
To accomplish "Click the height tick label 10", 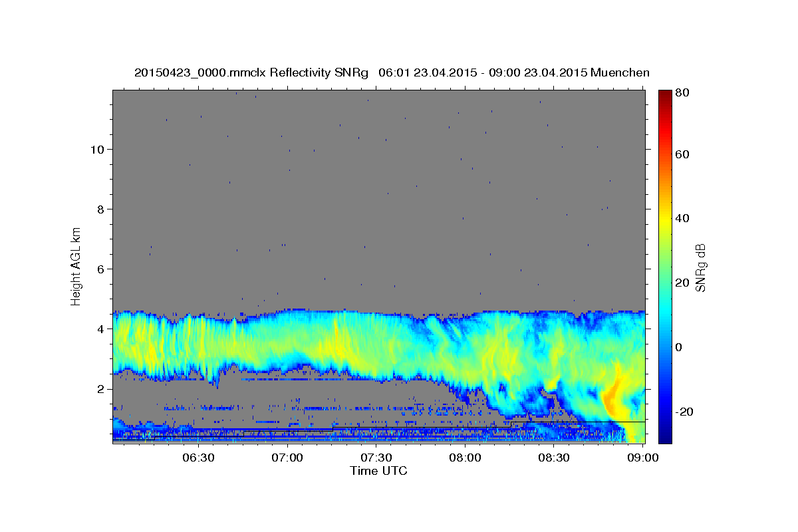I will pyautogui.click(x=96, y=150).
